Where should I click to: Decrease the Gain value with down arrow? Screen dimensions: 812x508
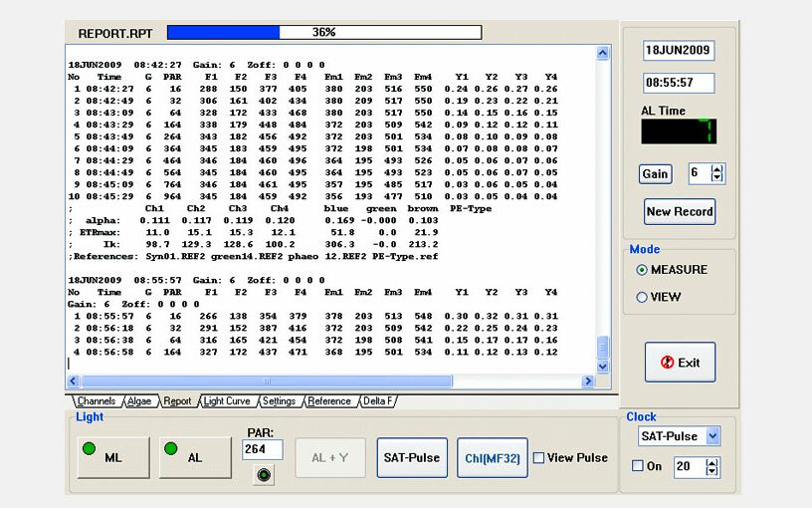click(x=717, y=176)
